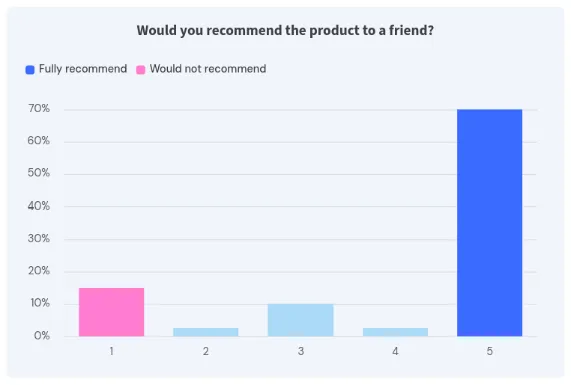Select the dark blue bar for rating 5

[x=489, y=223]
